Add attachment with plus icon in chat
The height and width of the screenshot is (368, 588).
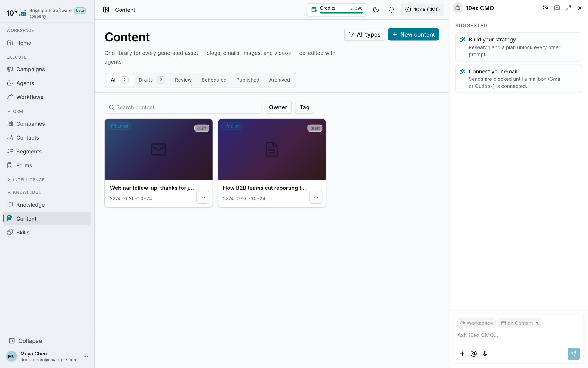tap(462, 354)
